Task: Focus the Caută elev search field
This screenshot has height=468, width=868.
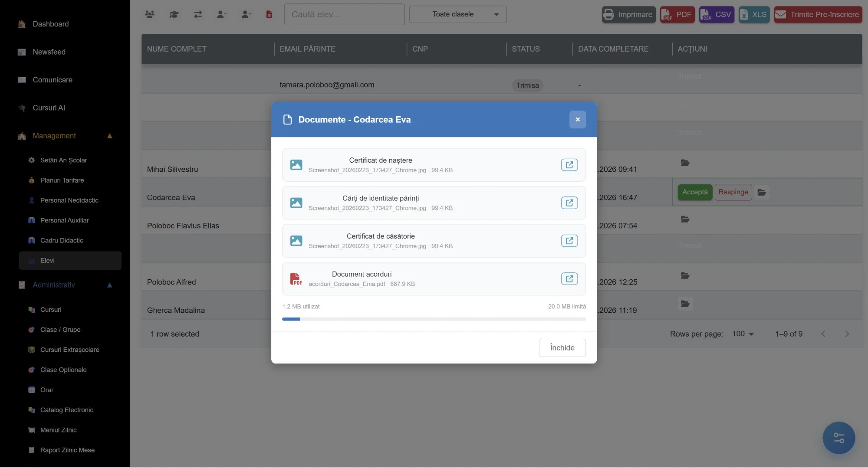Action: [344, 14]
